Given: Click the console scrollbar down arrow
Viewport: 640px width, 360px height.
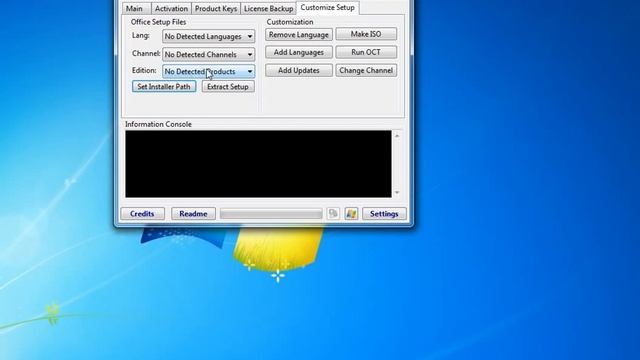Looking at the screenshot, I should (x=397, y=193).
